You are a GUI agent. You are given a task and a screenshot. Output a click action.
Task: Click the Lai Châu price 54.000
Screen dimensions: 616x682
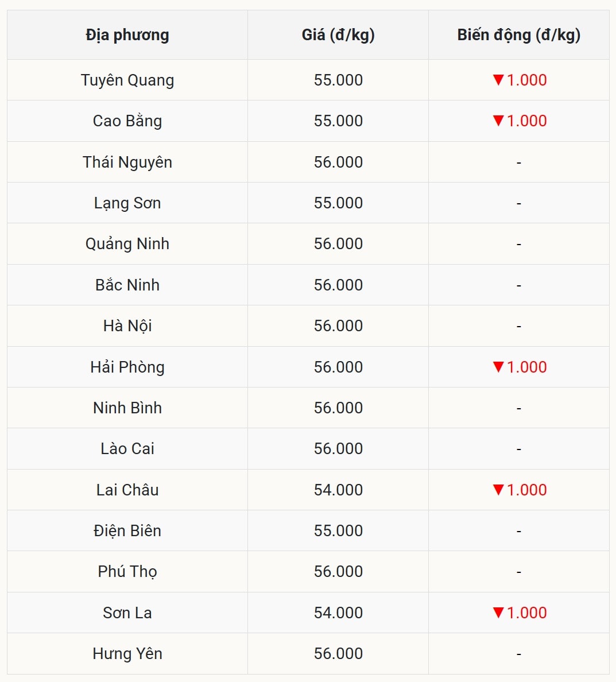[x=338, y=490]
